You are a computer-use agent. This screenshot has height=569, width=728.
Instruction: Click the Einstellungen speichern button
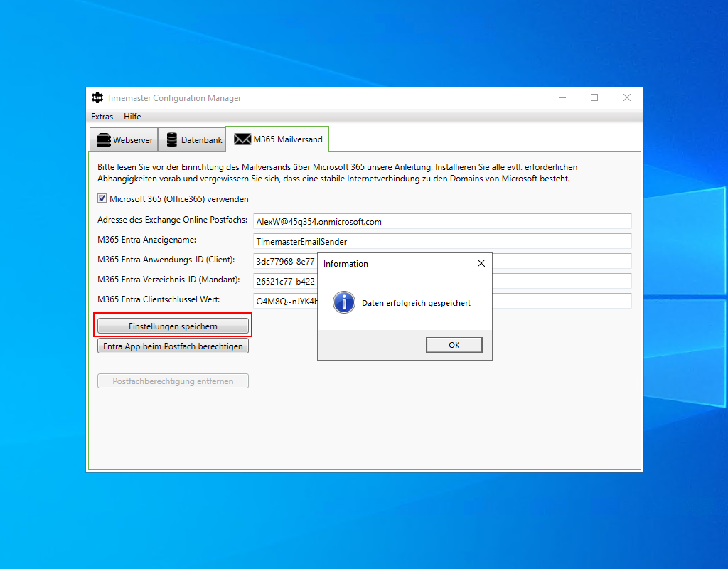[173, 326]
